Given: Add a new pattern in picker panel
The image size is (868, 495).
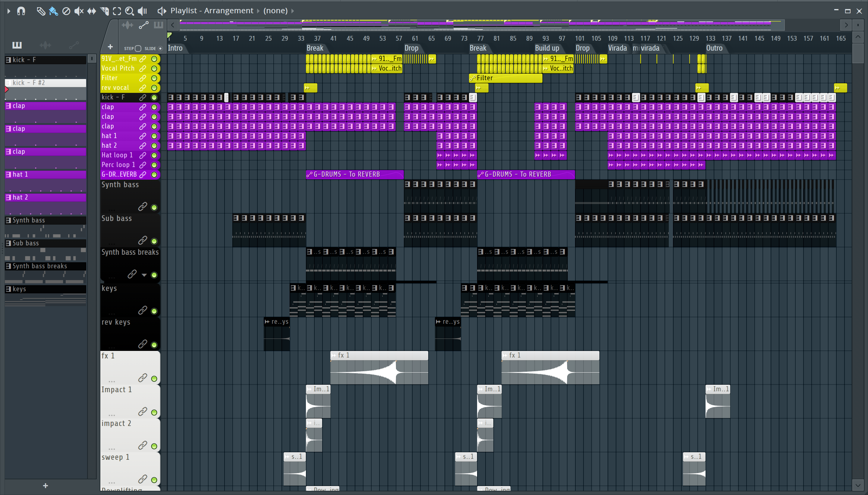Looking at the screenshot, I should click(46, 486).
